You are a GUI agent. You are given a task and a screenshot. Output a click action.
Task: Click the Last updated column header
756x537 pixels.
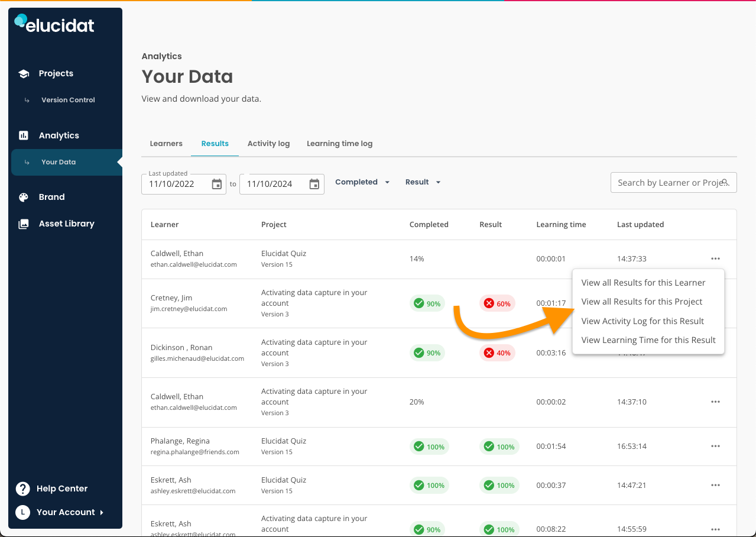click(640, 225)
